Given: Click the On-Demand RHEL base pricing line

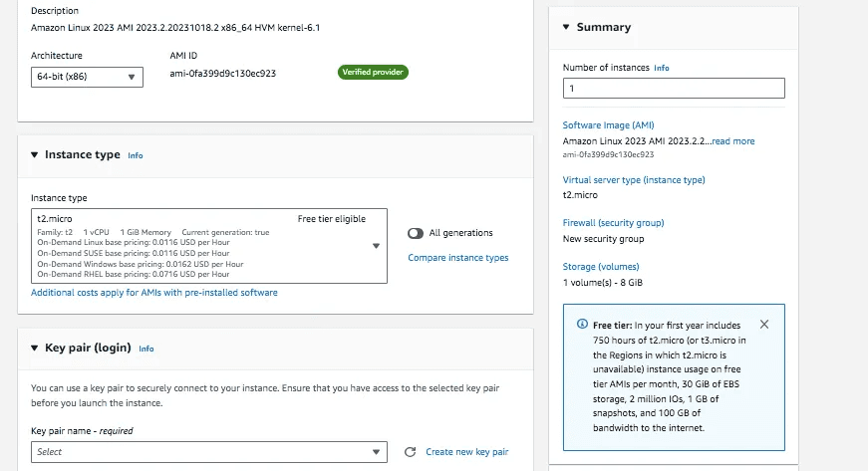Looking at the screenshot, I should 133,274.
